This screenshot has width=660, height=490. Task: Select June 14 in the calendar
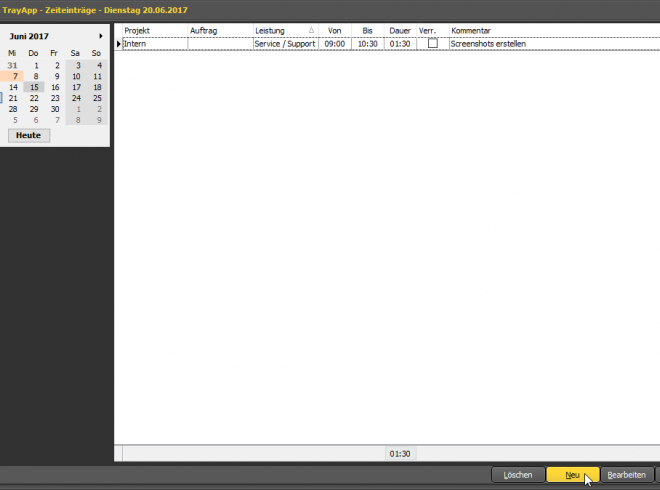coord(13,87)
